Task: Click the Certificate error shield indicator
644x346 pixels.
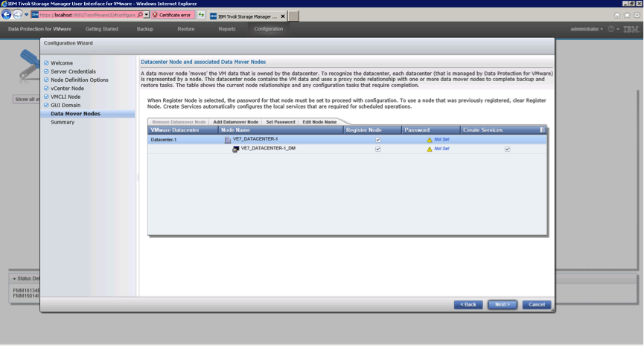Action: [173, 15]
